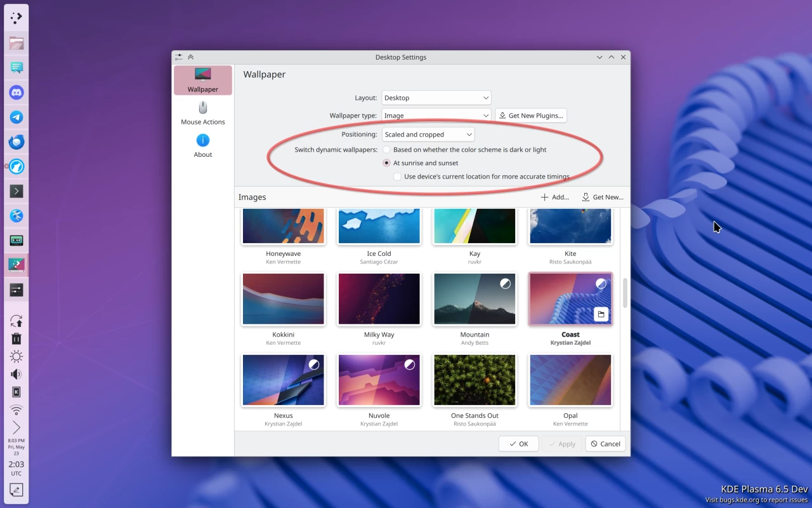Enable 'Use device's current location for more accurate timings'
Image resolution: width=812 pixels, height=508 pixels.
click(x=397, y=177)
